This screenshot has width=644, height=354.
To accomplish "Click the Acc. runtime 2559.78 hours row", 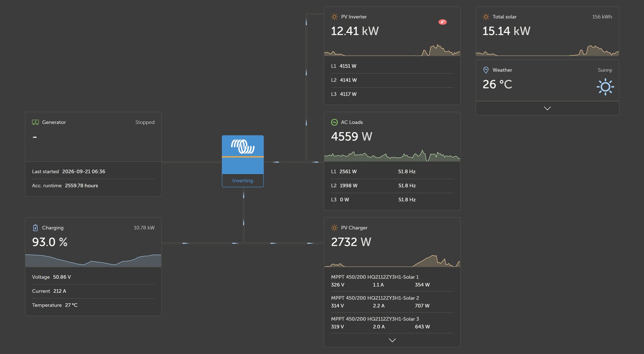I will [93, 186].
